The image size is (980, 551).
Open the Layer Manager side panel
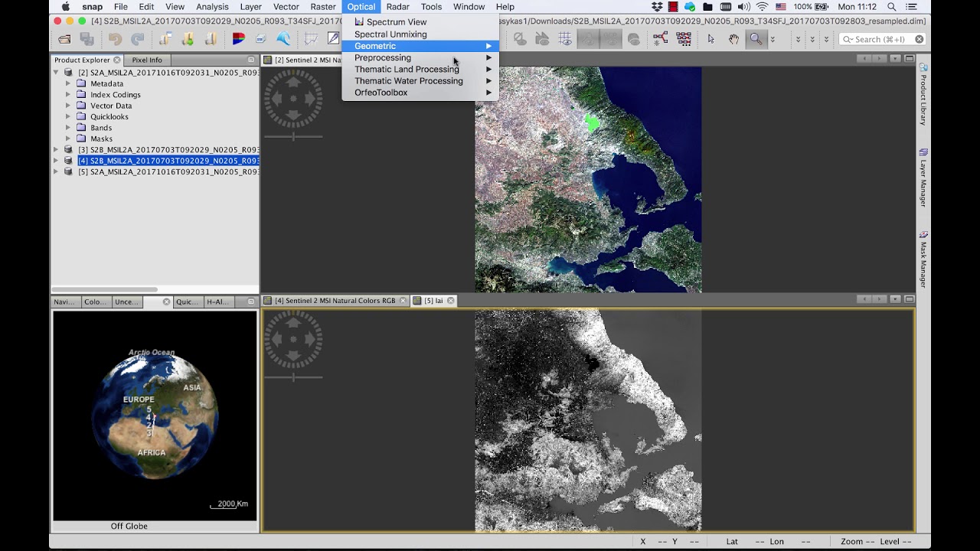coord(923,178)
